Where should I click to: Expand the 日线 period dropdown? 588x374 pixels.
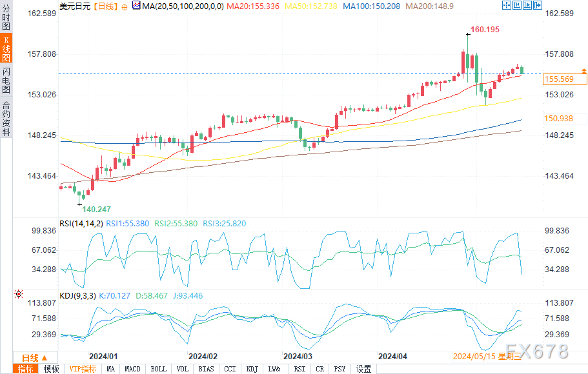click(x=35, y=357)
